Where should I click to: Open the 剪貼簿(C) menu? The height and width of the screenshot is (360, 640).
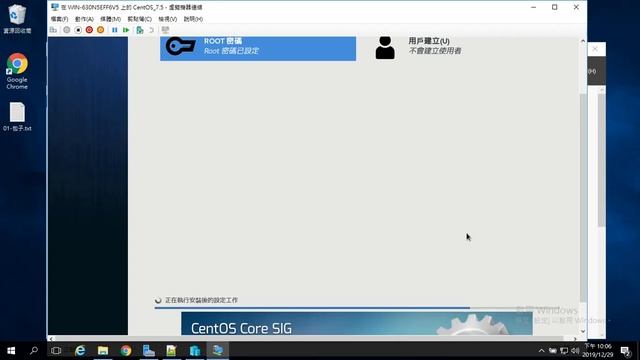[139, 19]
